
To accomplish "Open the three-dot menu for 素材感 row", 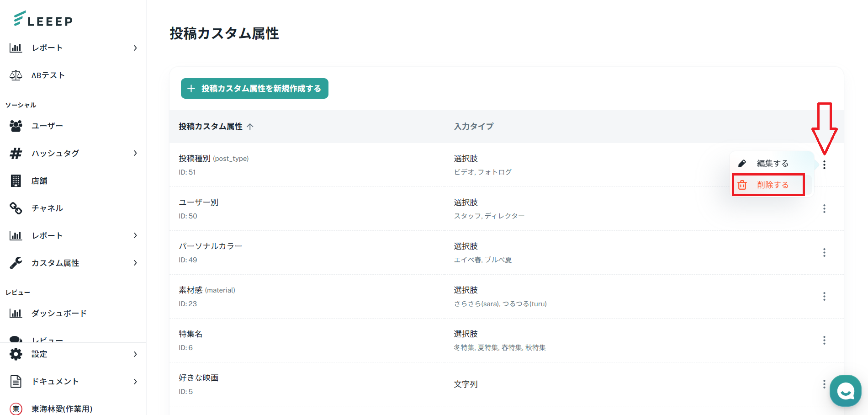I will pos(824,297).
